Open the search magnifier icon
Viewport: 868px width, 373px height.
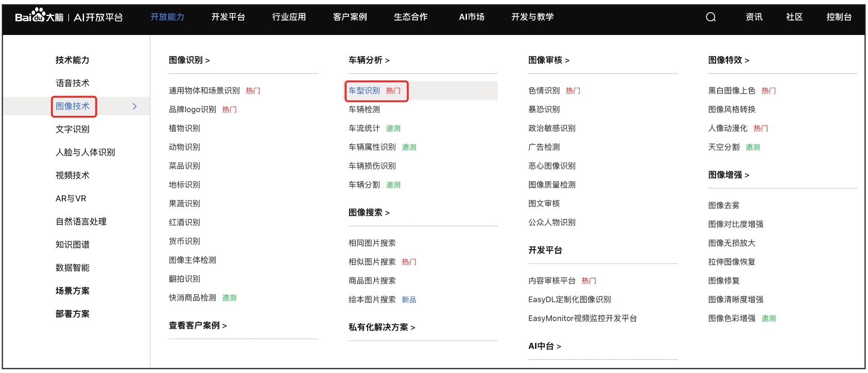tap(711, 17)
